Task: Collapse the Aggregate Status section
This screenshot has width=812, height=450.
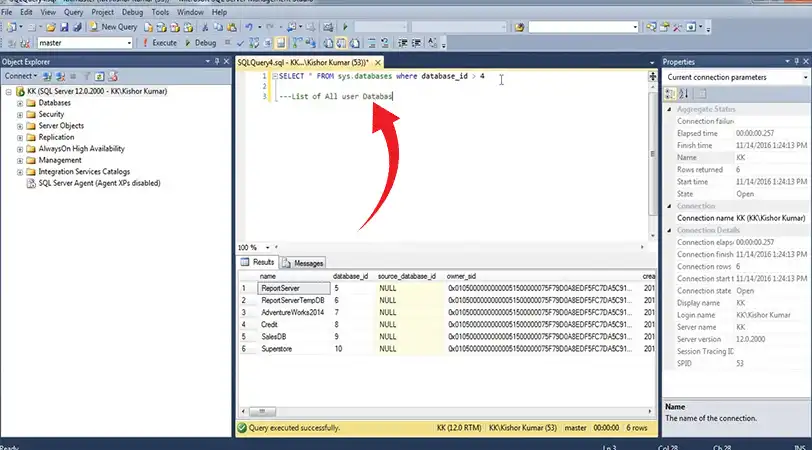Action: (669, 109)
